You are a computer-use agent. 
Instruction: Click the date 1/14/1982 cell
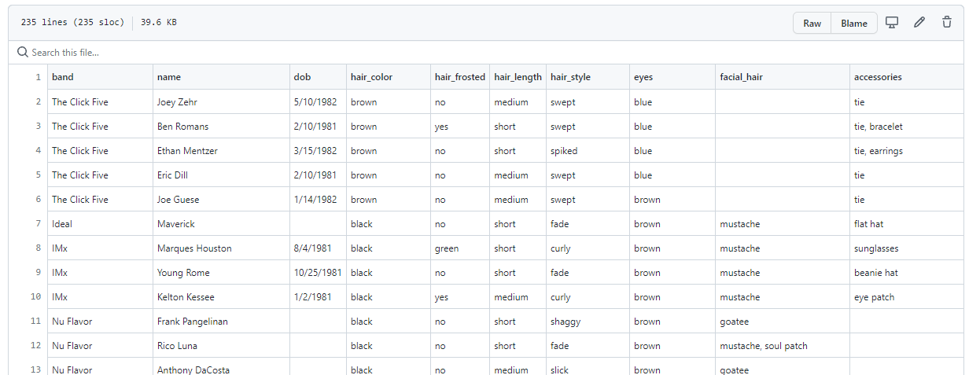[318, 200]
